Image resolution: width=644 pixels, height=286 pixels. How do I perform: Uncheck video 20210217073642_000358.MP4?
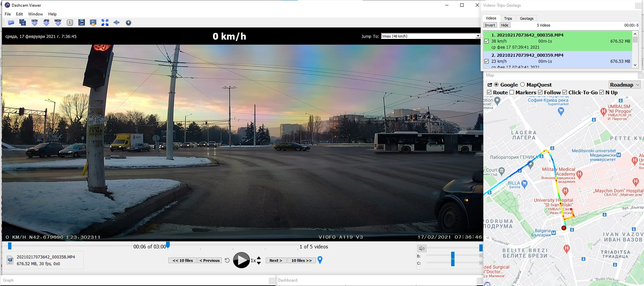487,41
